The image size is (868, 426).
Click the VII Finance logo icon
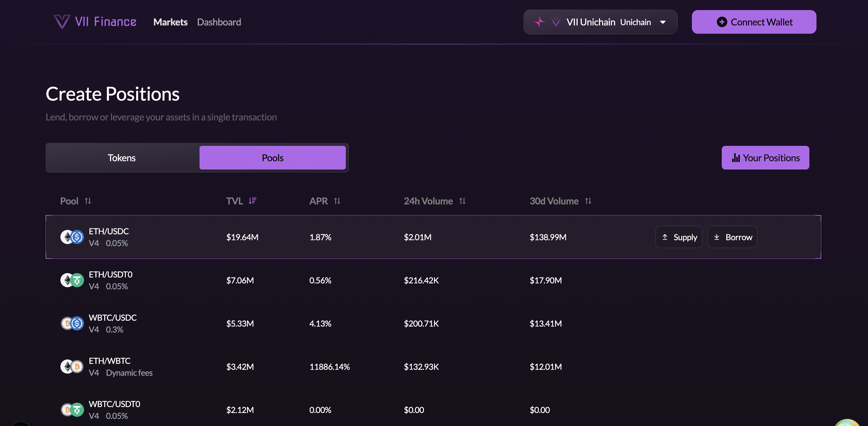(62, 22)
